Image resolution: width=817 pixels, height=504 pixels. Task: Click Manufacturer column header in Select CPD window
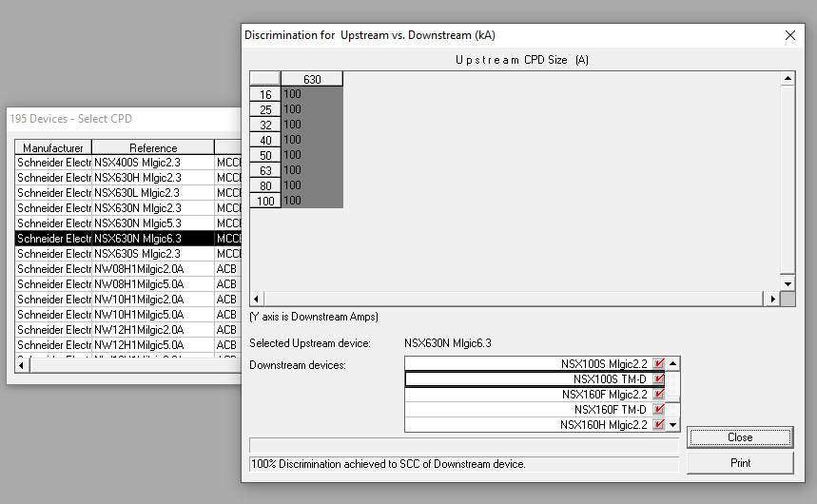tap(52, 147)
